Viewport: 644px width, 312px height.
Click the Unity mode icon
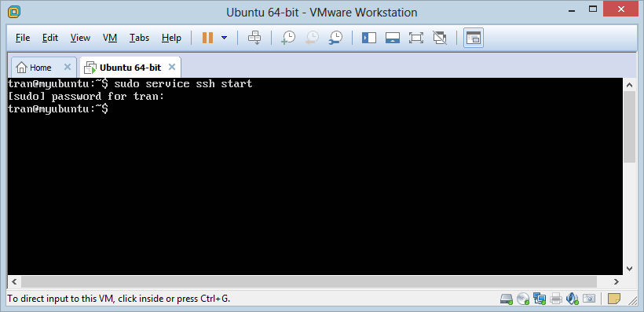pyautogui.click(x=440, y=38)
